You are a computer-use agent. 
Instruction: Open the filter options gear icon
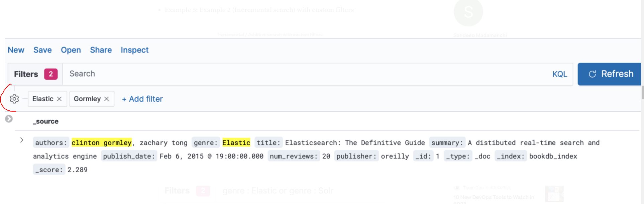click(14, 99)
